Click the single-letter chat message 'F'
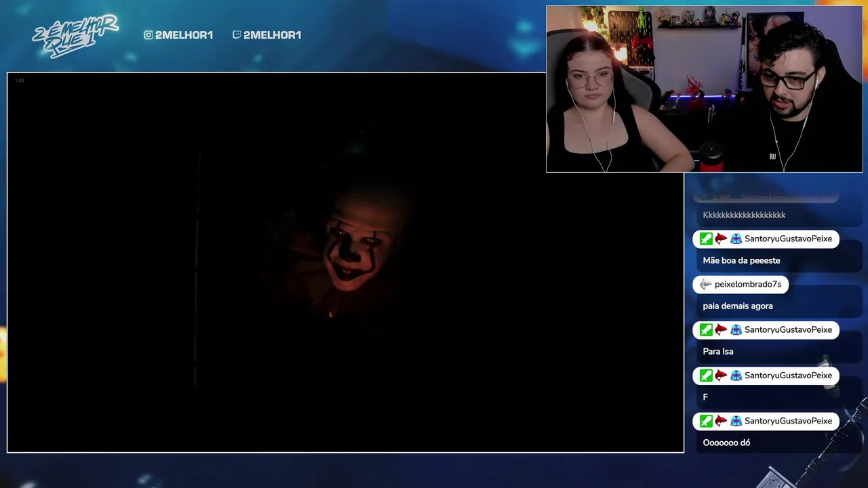Viewport: 868px width, 488px height. tap(705, 397)
